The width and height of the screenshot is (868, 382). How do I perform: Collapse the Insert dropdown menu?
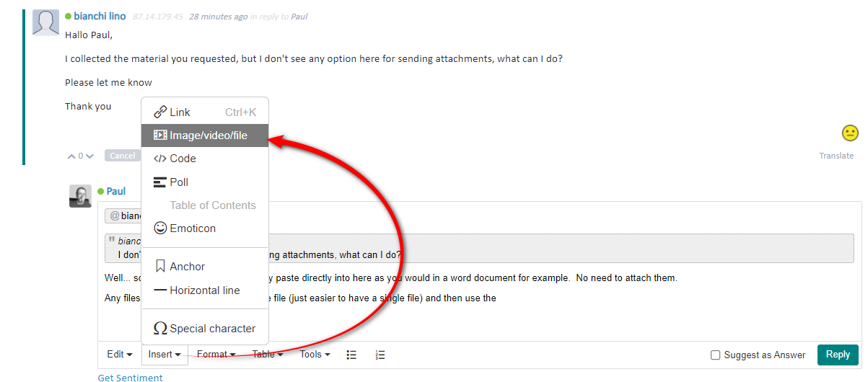pos(165,354)
